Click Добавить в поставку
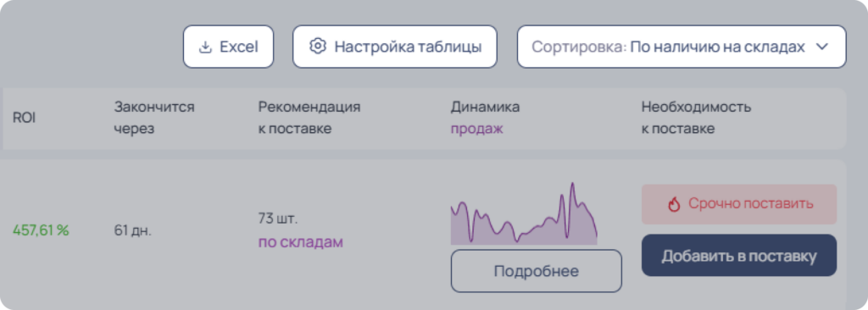Viewport: 868px width, 310px height. coord(739,256)
